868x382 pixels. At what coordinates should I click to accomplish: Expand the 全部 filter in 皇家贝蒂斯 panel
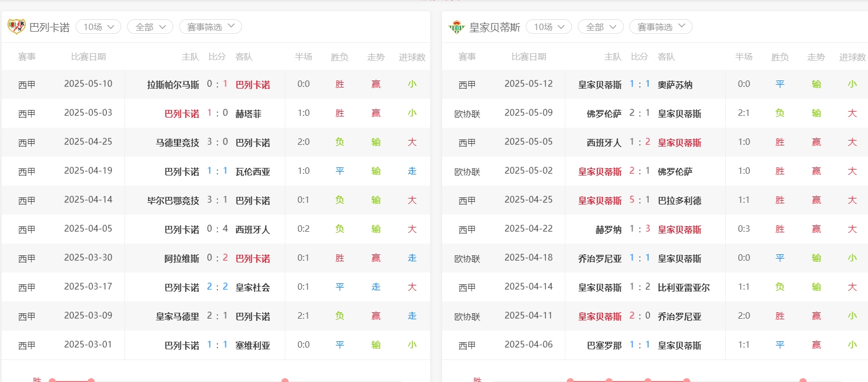pyautogui.click(x=600, y=27)
